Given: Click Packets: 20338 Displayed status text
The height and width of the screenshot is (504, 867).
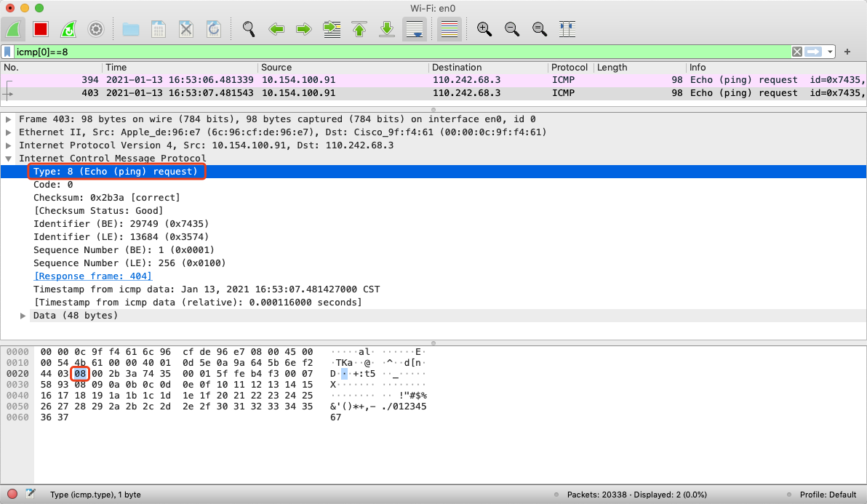Looking at the screenshot, I should [636, 495].
